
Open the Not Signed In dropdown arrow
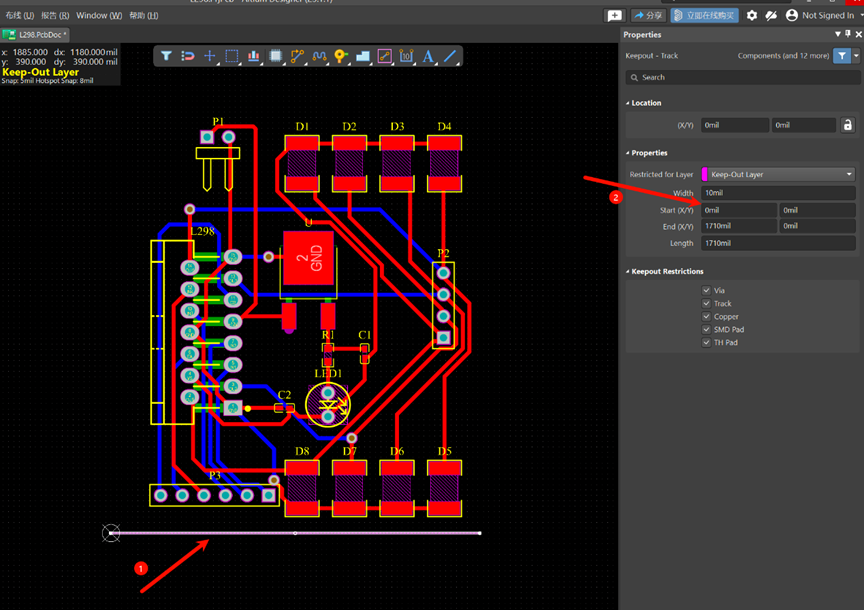click(861, 15)
